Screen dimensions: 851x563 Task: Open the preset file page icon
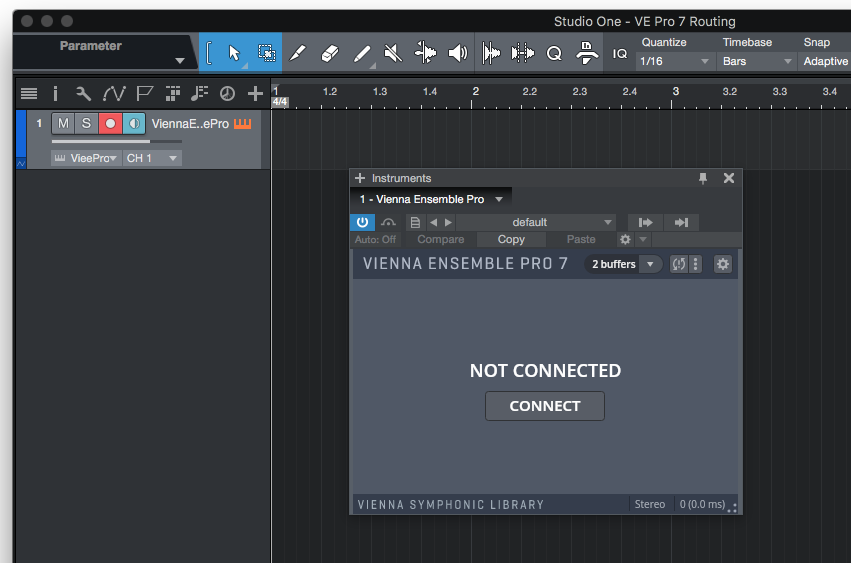tap(415, 222)
